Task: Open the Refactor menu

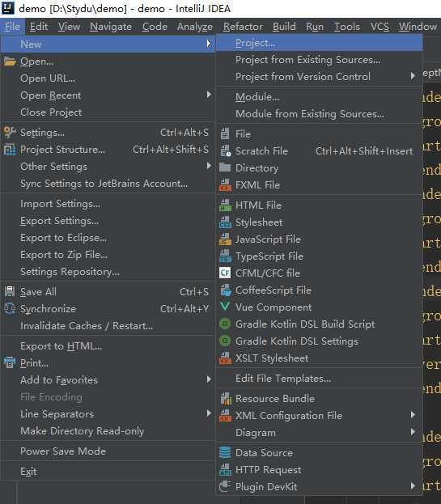Action: tap(243, 27)
